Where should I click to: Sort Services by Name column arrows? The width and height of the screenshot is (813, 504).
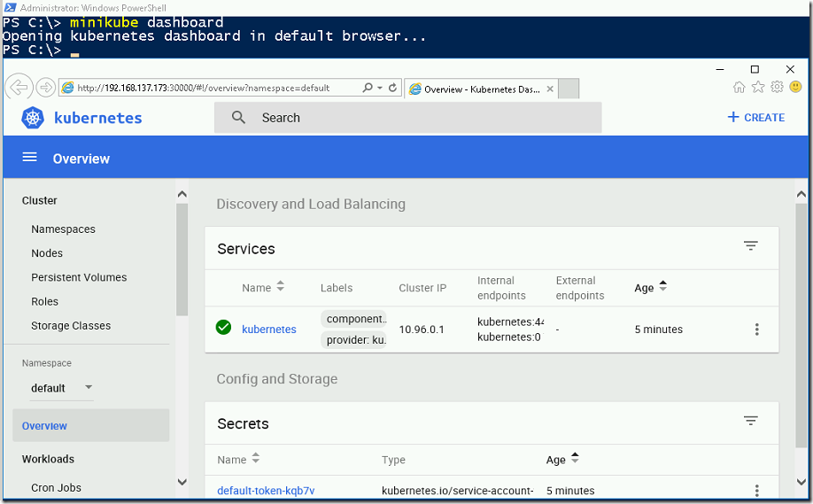tap(281, 286)
